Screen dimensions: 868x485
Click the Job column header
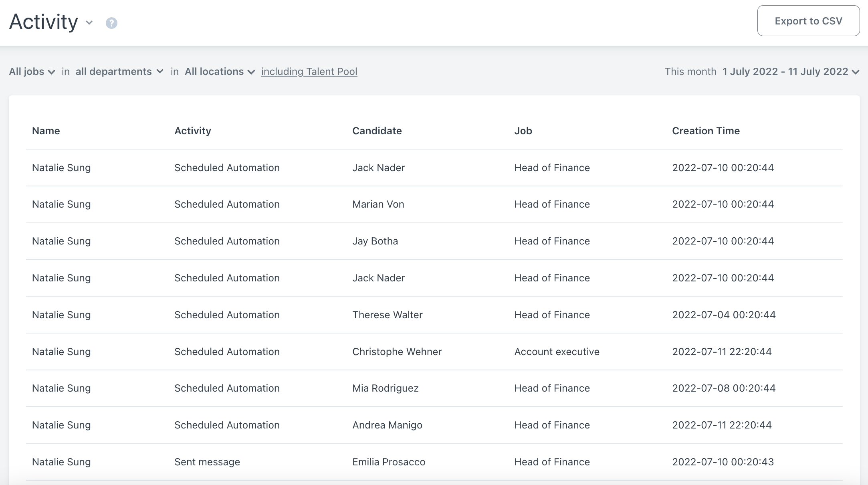coord(523,131)
